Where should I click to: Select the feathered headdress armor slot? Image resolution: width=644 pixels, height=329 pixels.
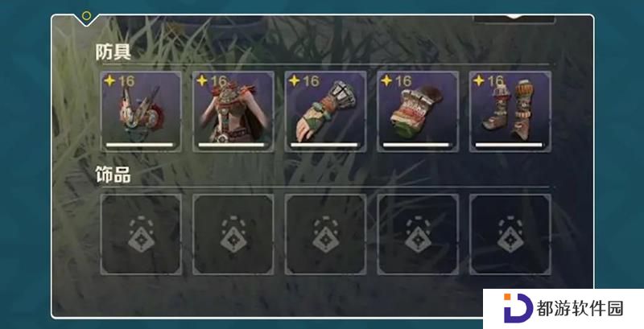coord(141,112)
